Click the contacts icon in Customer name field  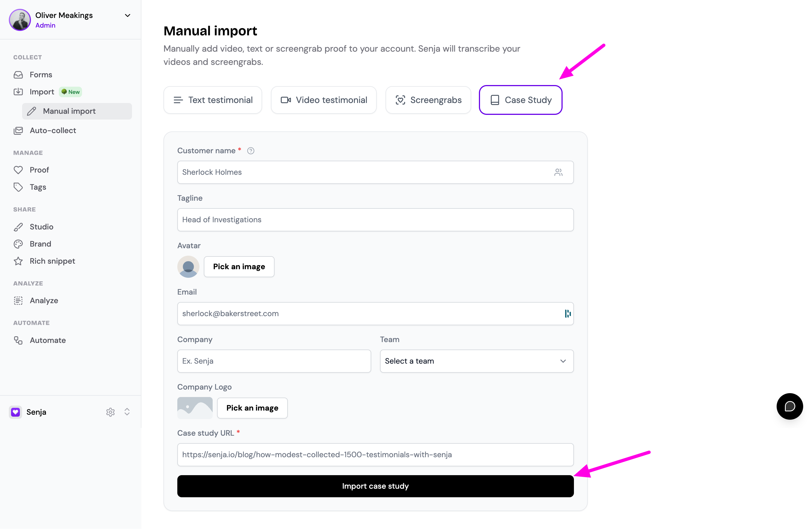558,172
